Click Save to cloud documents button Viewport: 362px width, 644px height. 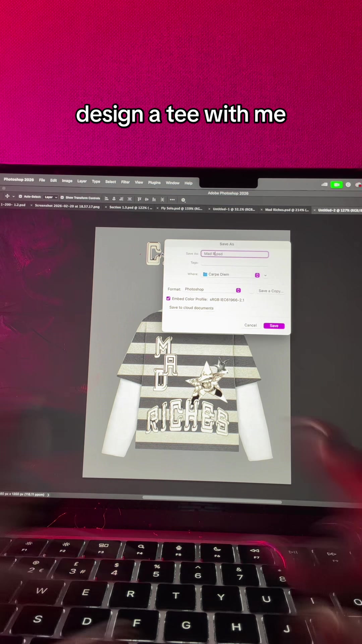pyautogui.click(x=191, y=308)
